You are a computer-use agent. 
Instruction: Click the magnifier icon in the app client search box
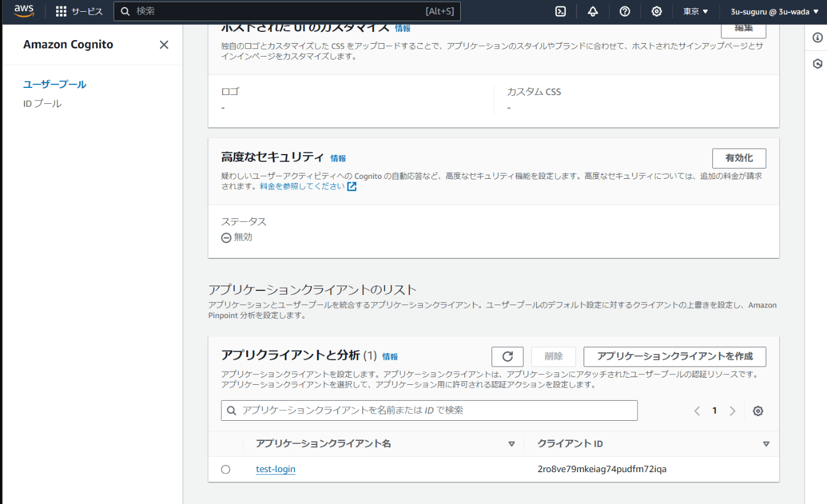pos(232,411)
